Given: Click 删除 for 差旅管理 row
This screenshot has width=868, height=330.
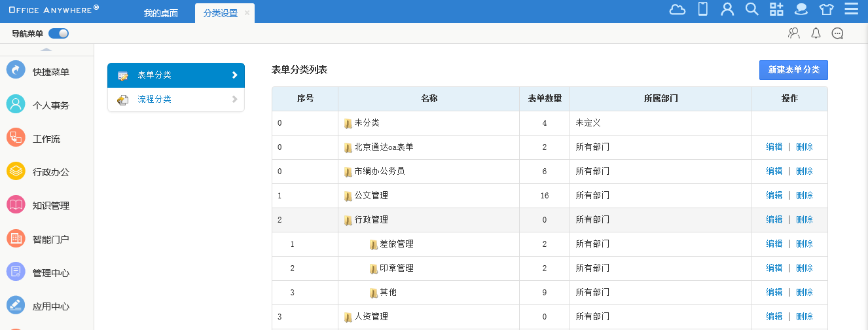Looking at the screenshot, I should 805,244.
